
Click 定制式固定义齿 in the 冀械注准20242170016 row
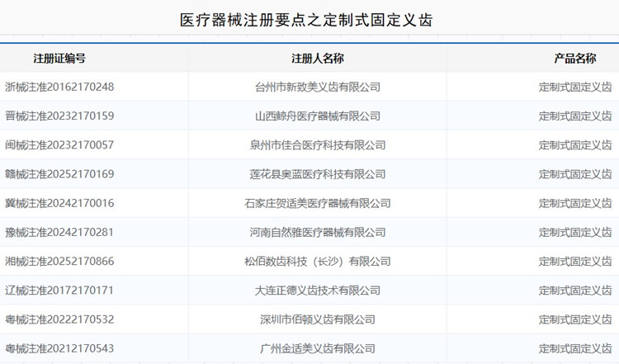pos(575,203)
